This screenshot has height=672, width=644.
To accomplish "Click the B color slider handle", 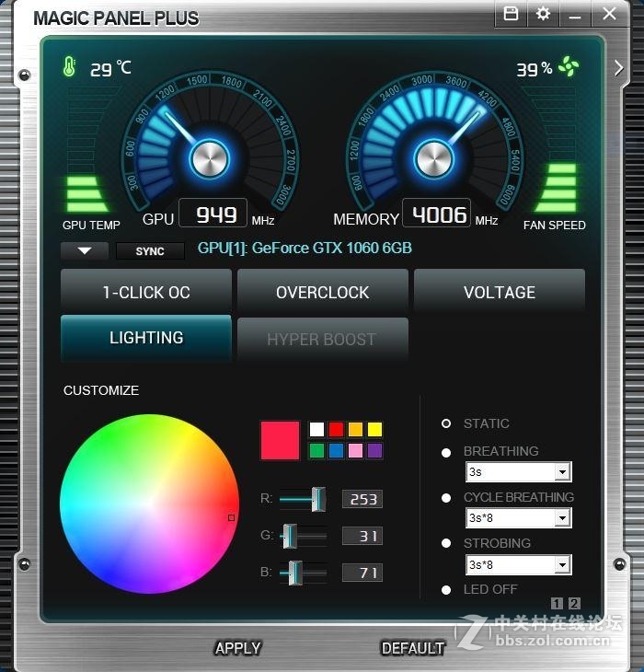I will point(295,573).
